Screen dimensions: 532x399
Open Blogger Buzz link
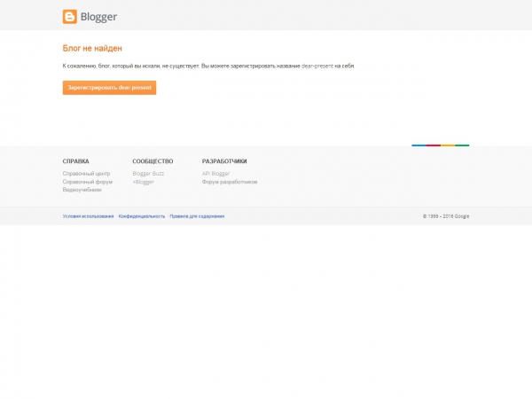tap(148, 174)
